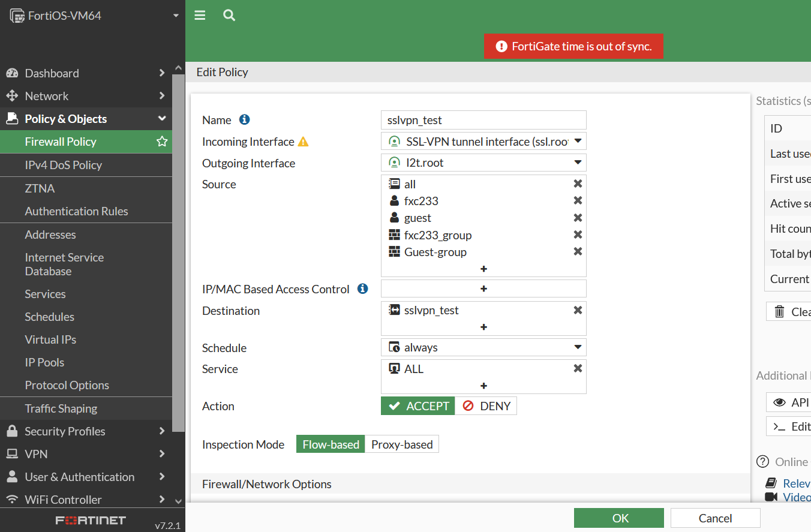Click the Firewall/Network Options section header
The width and height of the screenshot is (811, 532).
[x=470, y=484]
